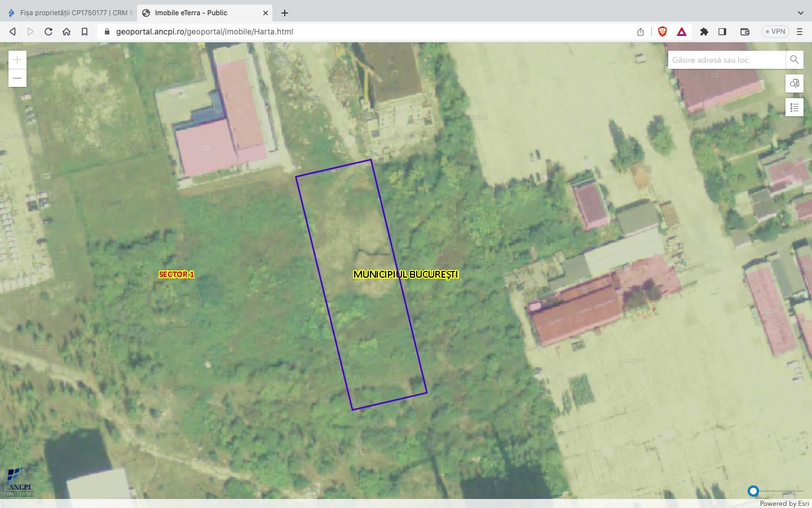812x508 pixels.
Task: Open the Brave Wallet icon
Action: pos(744,32)
